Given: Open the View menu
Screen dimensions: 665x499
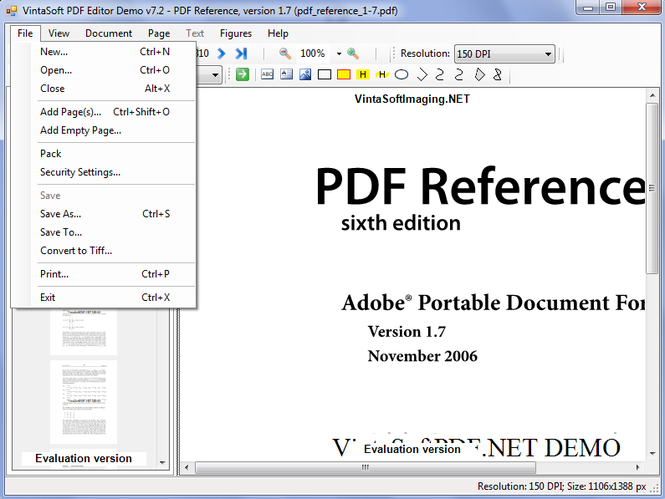Looking at the screenshot, I should (x=59, y=33).
